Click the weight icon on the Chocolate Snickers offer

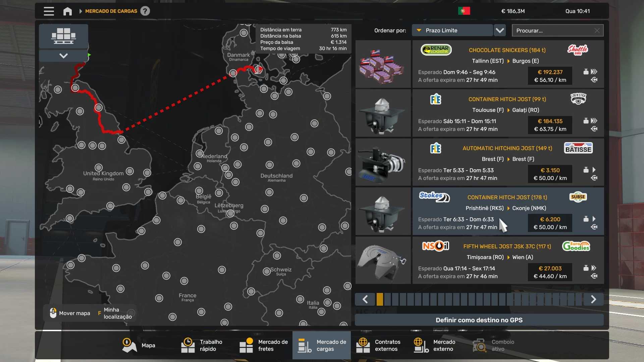point(586,72)
